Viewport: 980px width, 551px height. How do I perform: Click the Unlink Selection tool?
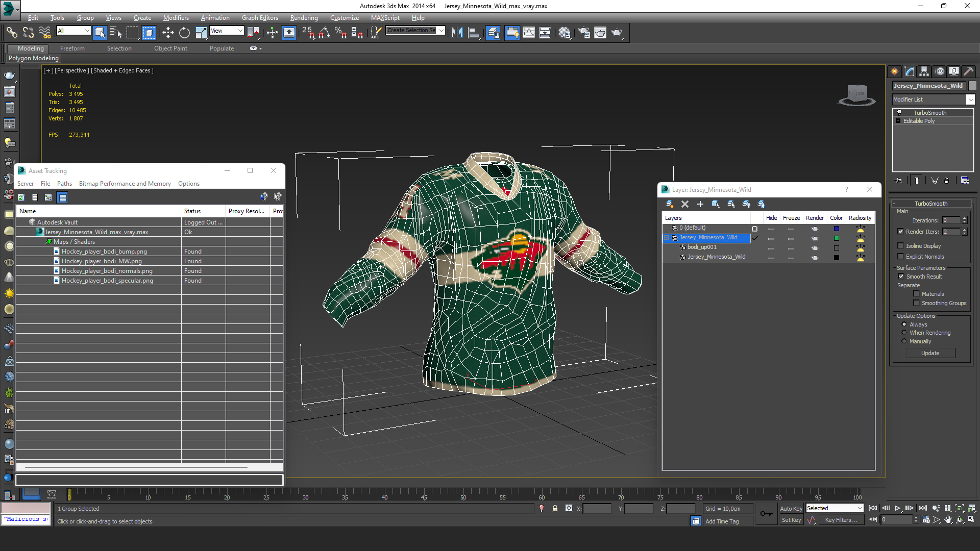[x=28, y=33]
